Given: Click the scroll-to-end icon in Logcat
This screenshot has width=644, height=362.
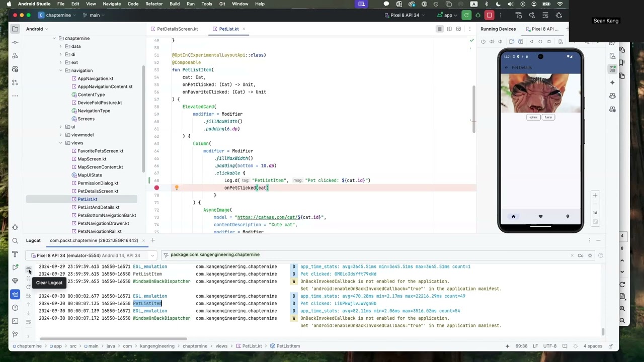Looking at the screenshot, I should point(29,296).
